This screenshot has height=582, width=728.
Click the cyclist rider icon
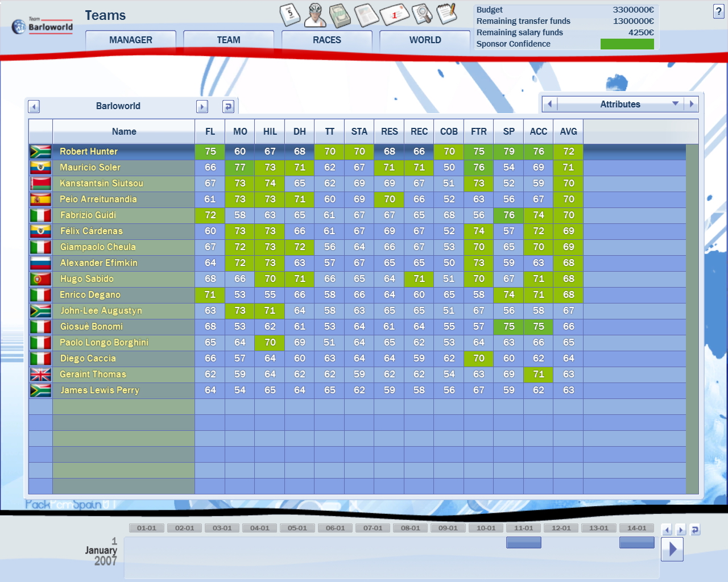point(315,15)
